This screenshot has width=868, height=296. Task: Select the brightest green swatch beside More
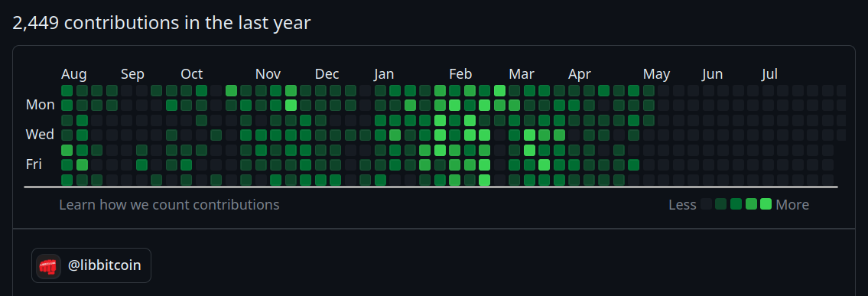pos(766,203)
